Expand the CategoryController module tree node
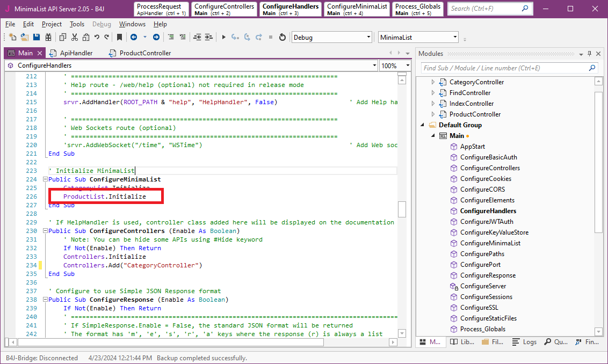Screen dimensions: 608x364 coord(433,82)
